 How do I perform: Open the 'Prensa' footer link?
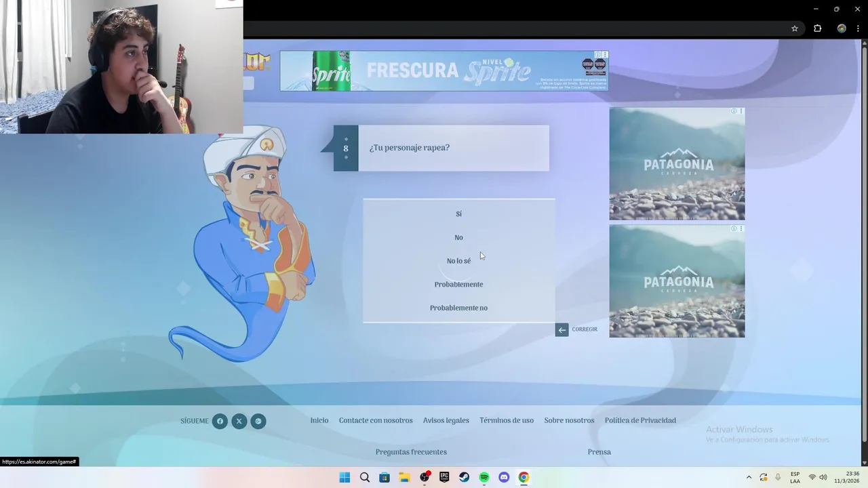(x=599, y=452)
